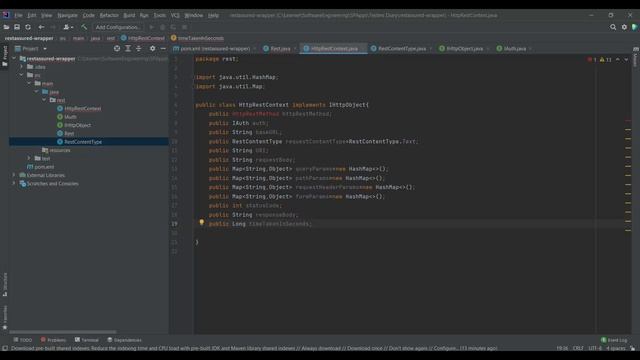Viewport: 640px width, 360px height.
Task: Click Collapse All in Project panel
Action: coord(139,48)
